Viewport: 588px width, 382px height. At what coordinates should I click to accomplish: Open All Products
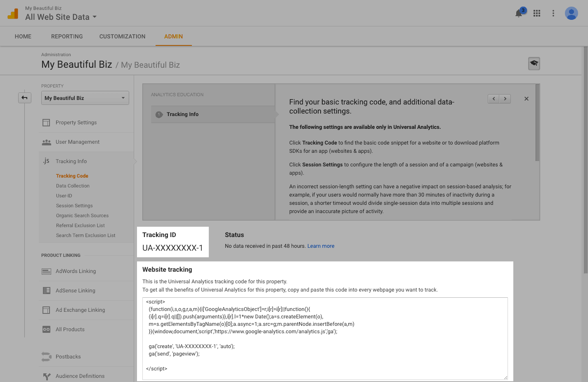(70, 330)
